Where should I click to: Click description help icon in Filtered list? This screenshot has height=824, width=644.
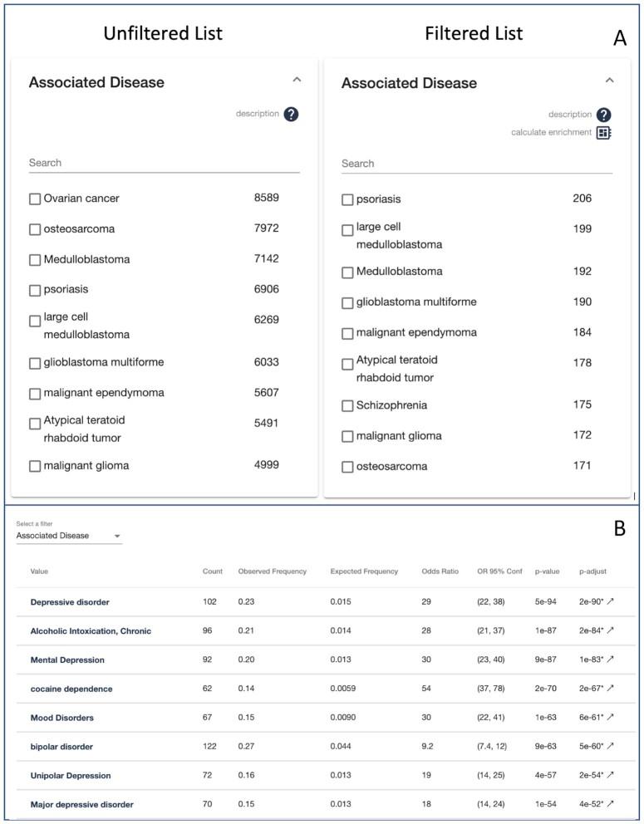click(x=604, y=115)
